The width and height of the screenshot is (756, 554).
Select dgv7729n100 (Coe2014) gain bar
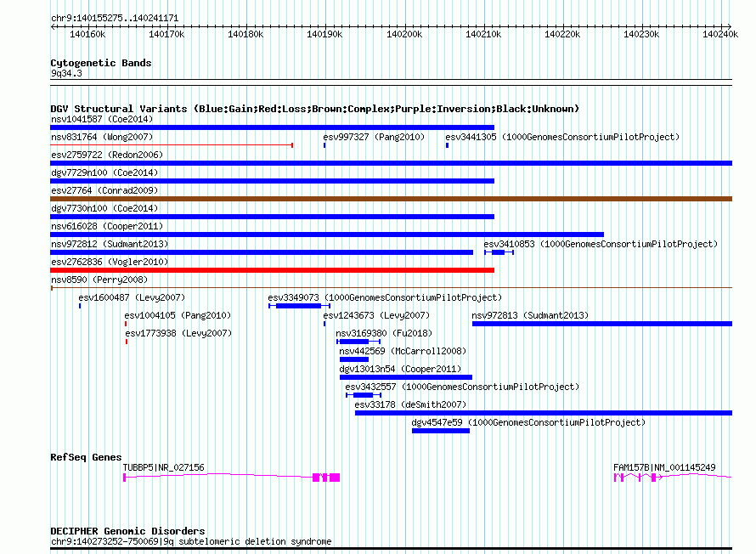[273, 181]
